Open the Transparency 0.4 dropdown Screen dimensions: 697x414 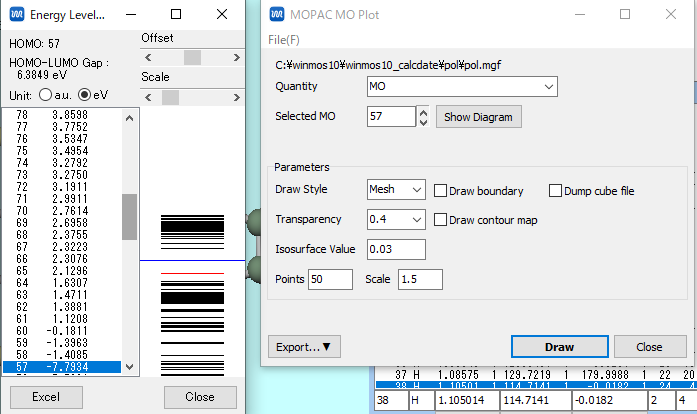[x=396, y=219]
